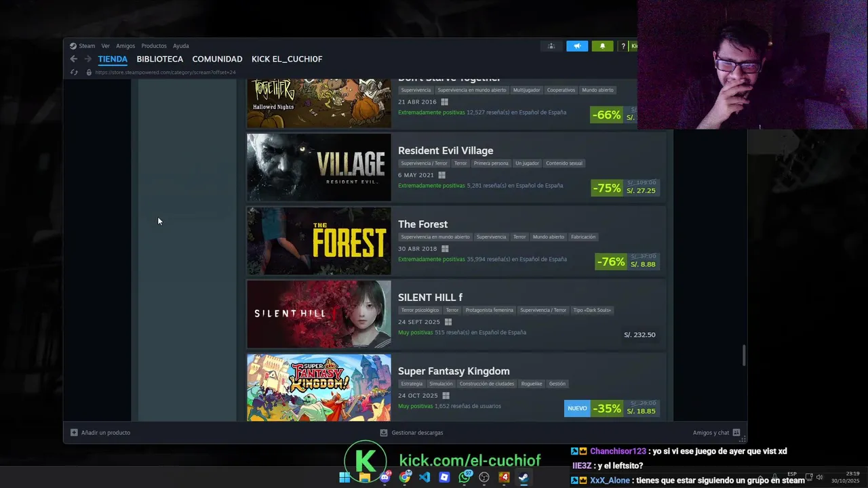Go back with the Steam back arrow
Image resolution: width=868 pixels, height=488 pixels.
tap(73, 59)
